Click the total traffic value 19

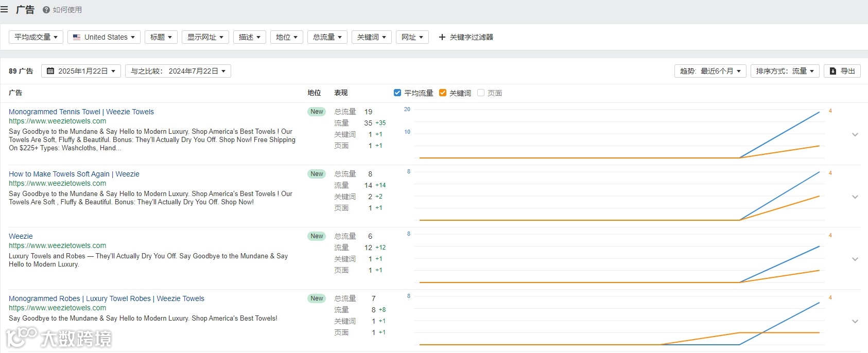pyautogui.click(x=368, y=112)
